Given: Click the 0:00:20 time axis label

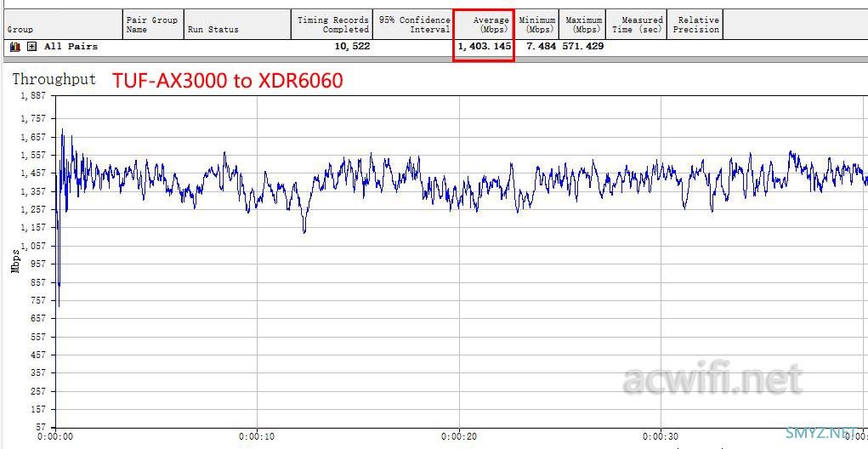Looking at the screenshot, I should point(459,437).
